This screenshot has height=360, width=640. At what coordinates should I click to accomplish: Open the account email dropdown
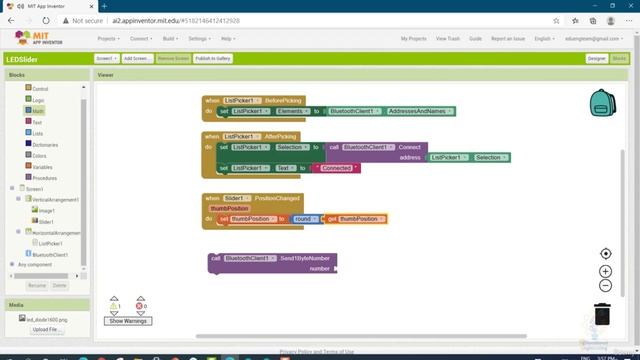coord(594,38)
